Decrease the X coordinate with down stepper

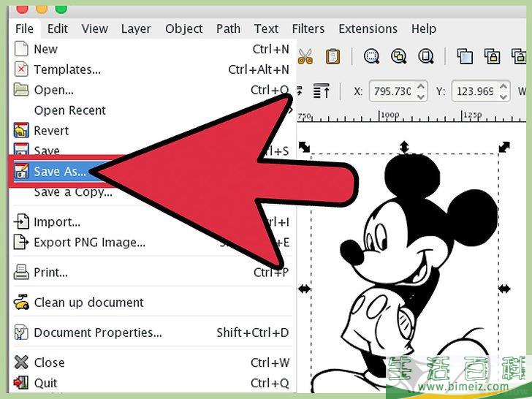[421, 96]
